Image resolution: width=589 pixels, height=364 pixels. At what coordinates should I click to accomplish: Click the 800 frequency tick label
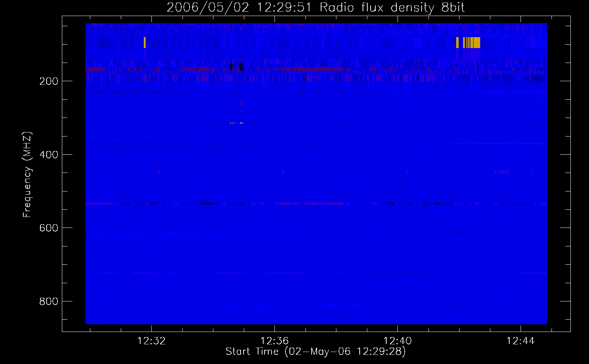click(x=49, y=301)
